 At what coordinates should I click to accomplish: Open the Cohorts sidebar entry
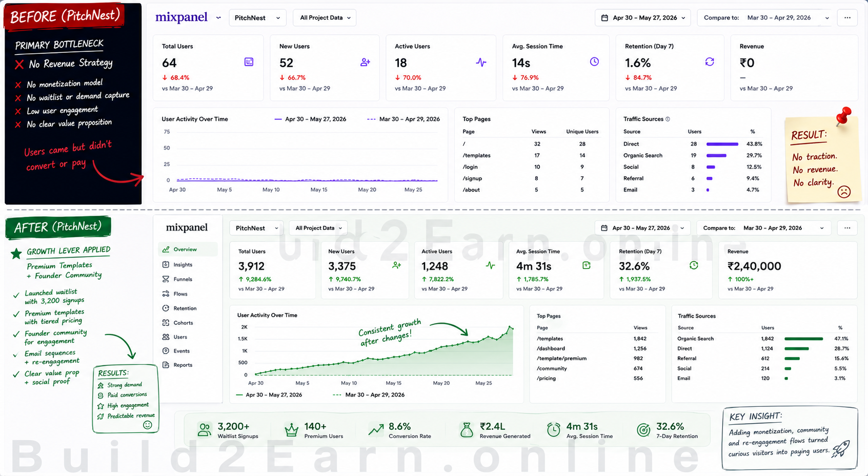coord(177,323)
